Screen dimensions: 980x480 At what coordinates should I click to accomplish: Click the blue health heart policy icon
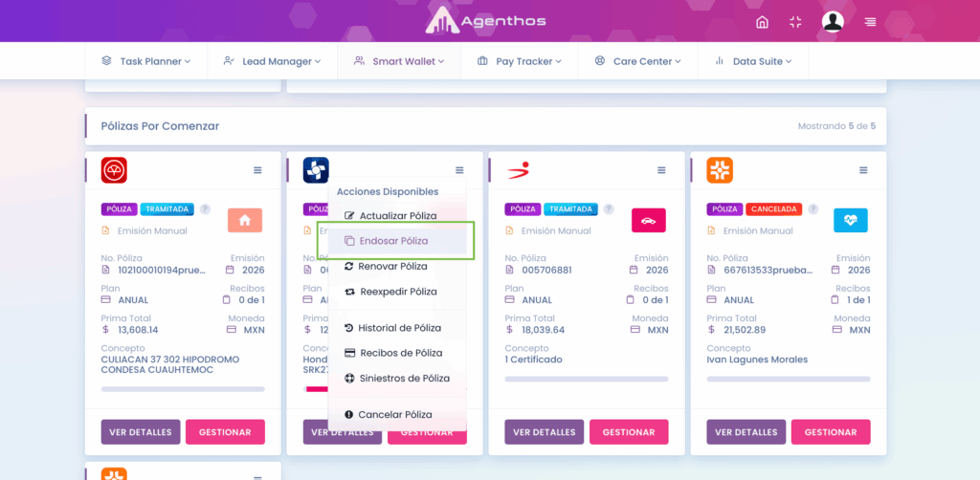(851, 220)
